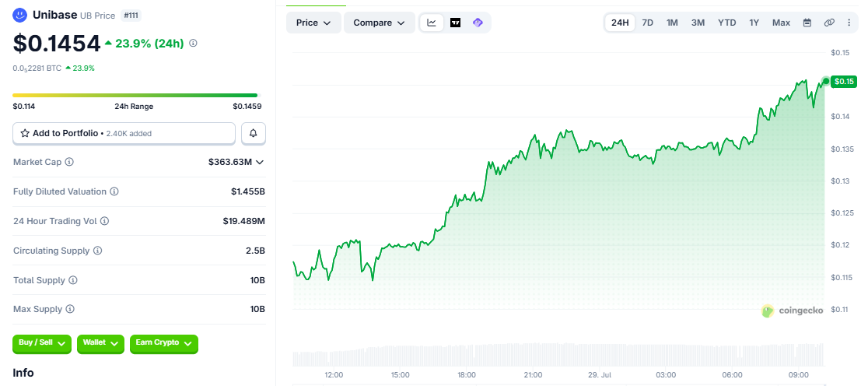868x386 pixels.
Task: Show Fully Diluted Valuation info icon
Action: (114, 191)
